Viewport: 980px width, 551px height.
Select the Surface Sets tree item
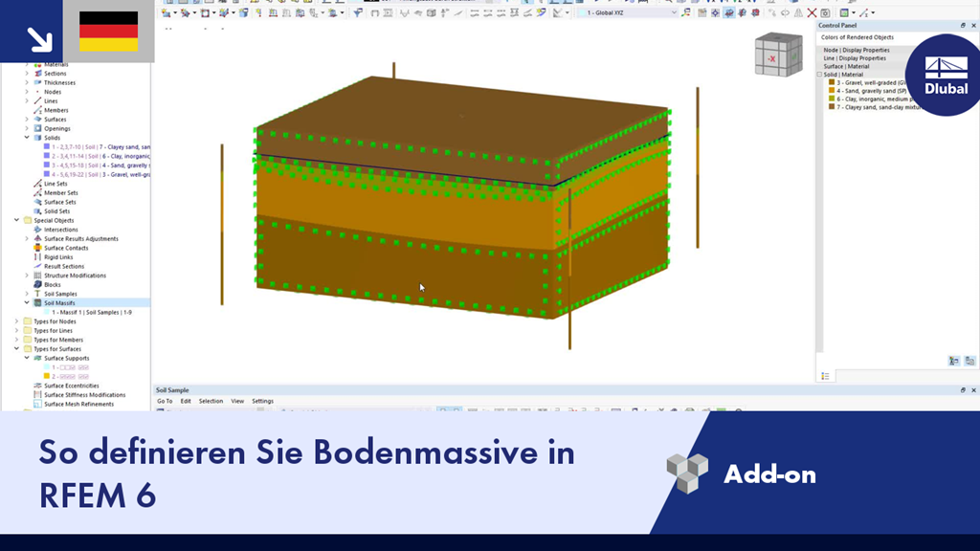click(x=60, y=203)
